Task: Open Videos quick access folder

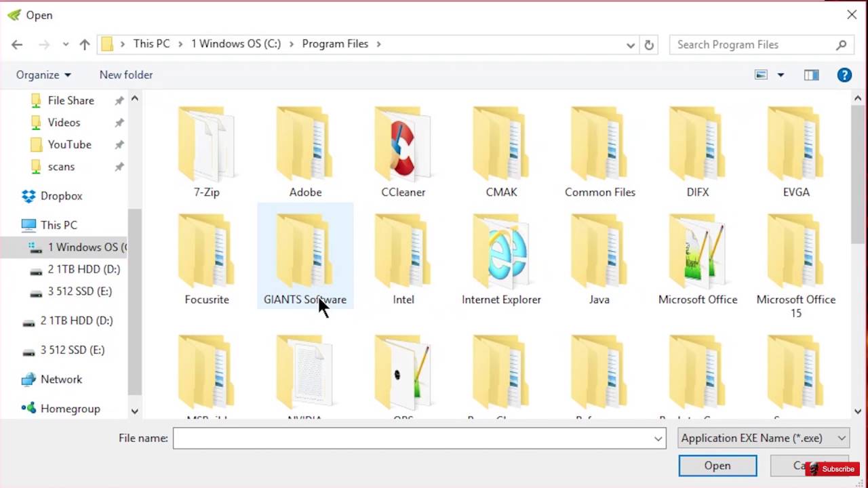Action: [64, 123]
